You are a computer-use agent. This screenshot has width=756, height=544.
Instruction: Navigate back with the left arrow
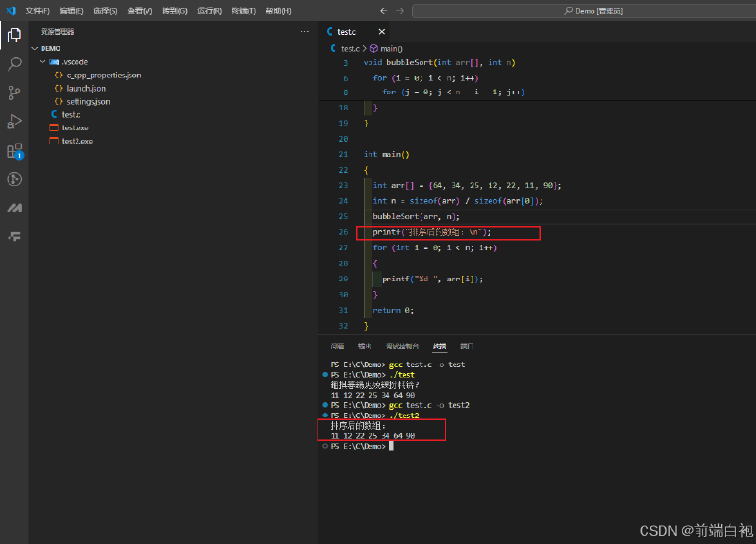coord(384,10)
